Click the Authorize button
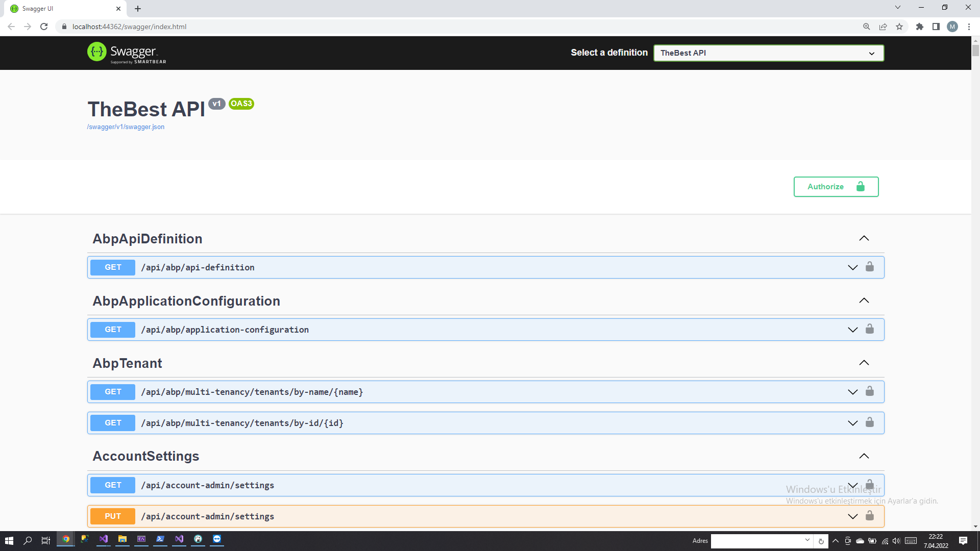Image resolution: width=980 pixels, height=551 pixels. 836,187
